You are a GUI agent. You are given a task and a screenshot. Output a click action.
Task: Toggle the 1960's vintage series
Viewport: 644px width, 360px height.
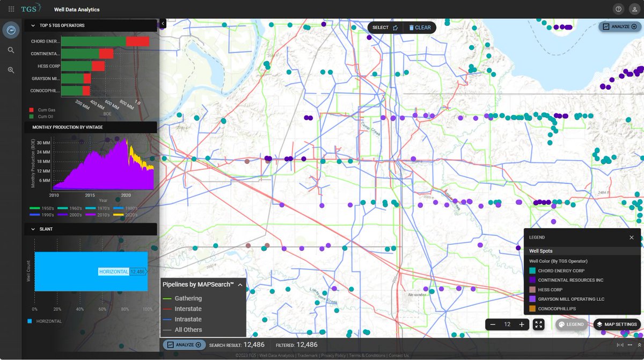coord(69,208)
